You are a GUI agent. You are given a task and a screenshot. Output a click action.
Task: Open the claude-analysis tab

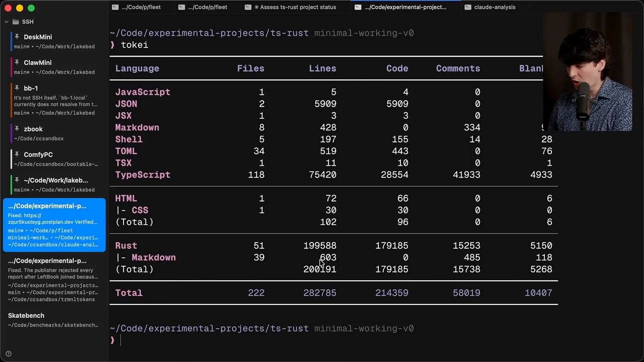pos(495,7)
